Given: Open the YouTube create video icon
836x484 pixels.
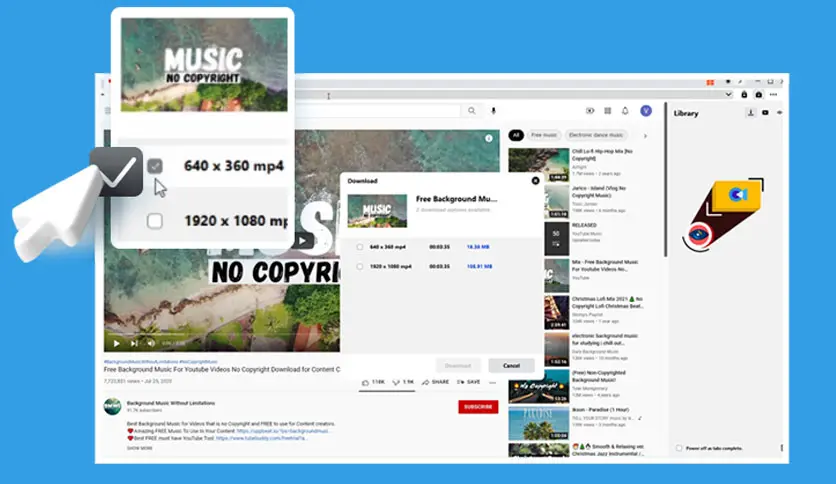Looking at the screenshot, I should point(590,111).
